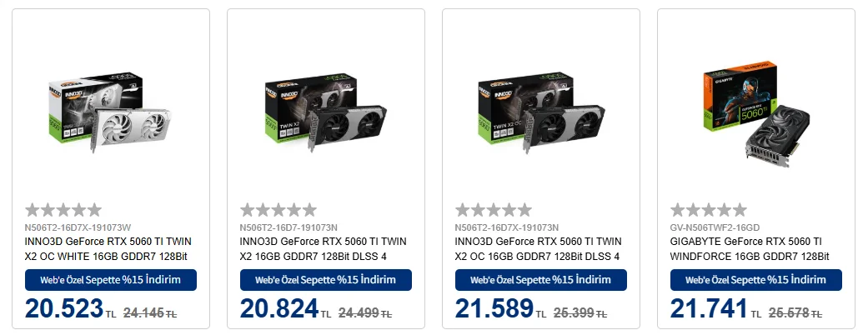Click the star rating of N506T2-16D7X-191073N card

(494, 210)
